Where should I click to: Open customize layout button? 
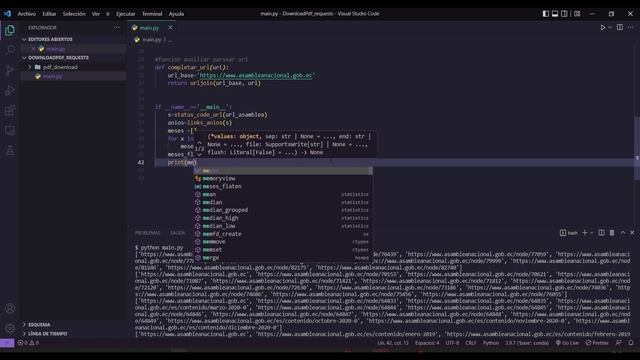577,13
